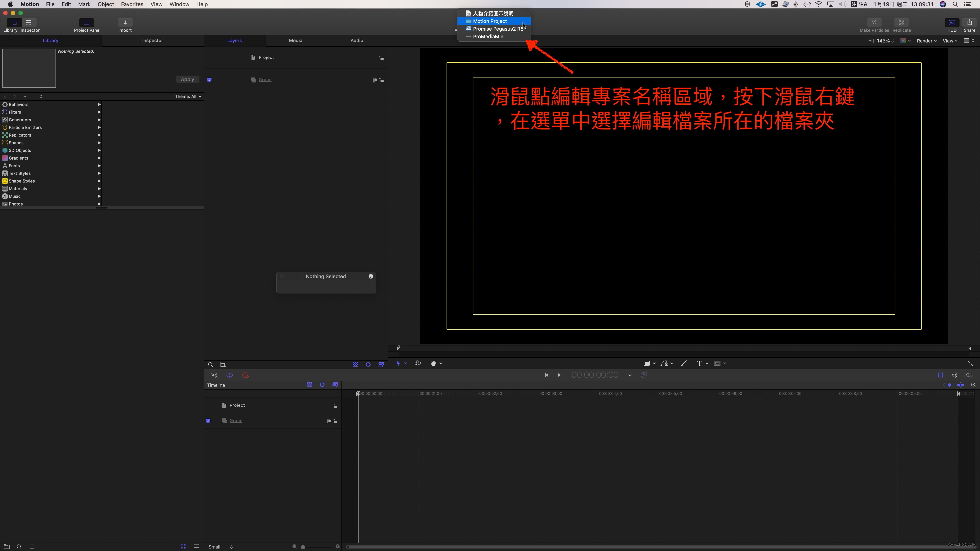Toggle the Group checkbox in Timeline

pos(208,421)
